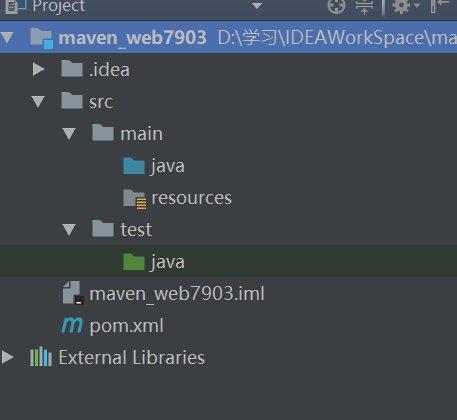Expand External Libraries arrow
The width and height of the screenshot is (457, 420).
[x=7, y=357]
